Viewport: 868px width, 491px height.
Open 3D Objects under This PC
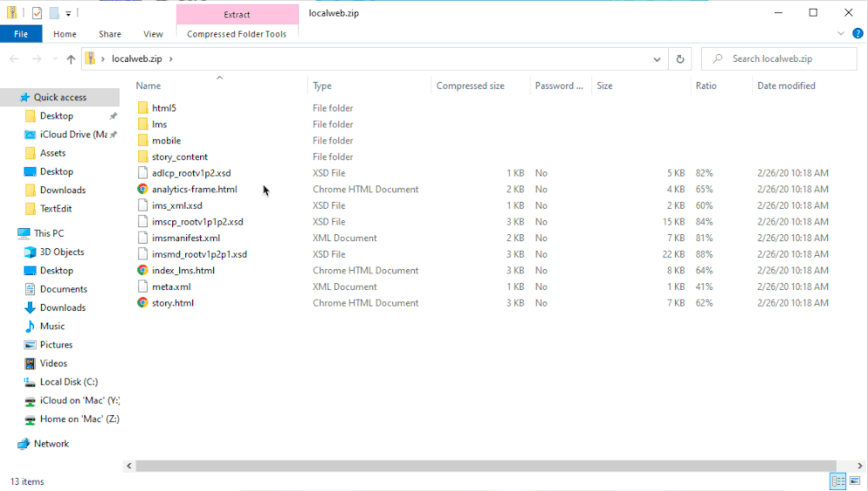(62, 252)
